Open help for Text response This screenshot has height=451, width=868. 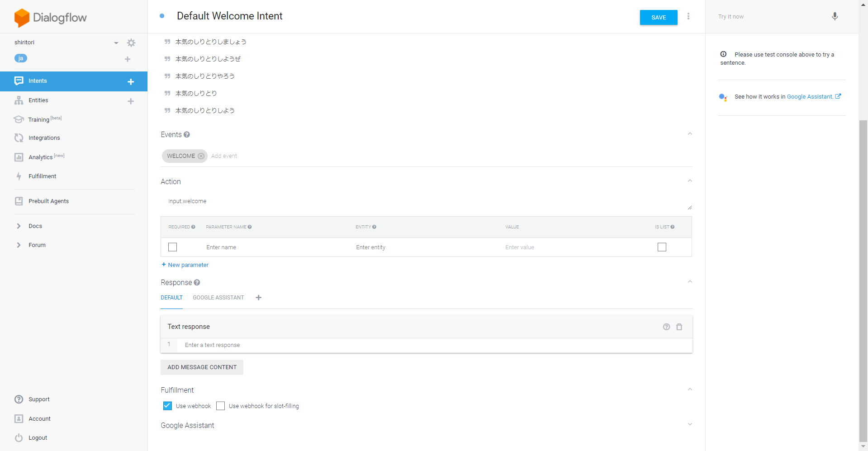pos(666,327)
